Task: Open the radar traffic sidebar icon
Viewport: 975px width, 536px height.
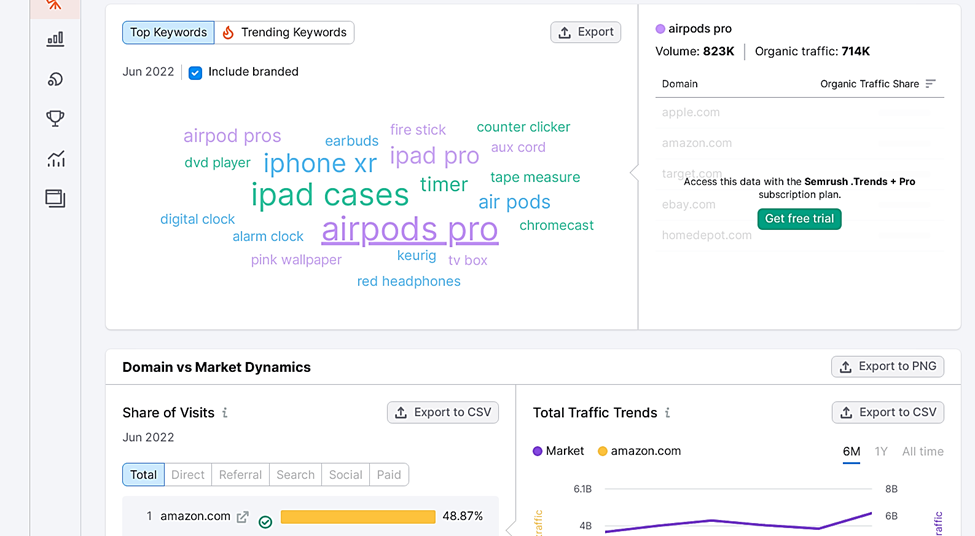Action: [55, 79]
